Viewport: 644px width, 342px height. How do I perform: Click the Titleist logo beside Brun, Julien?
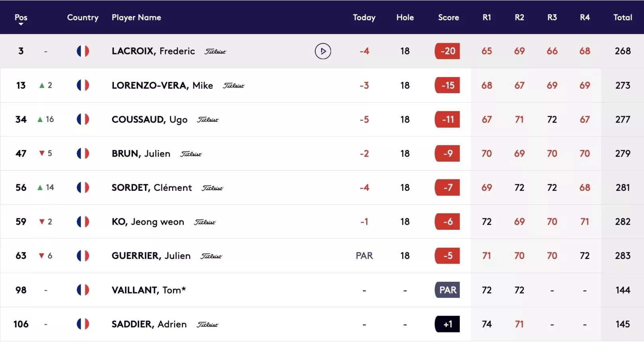pyautogui.click(x=191, y=154)
